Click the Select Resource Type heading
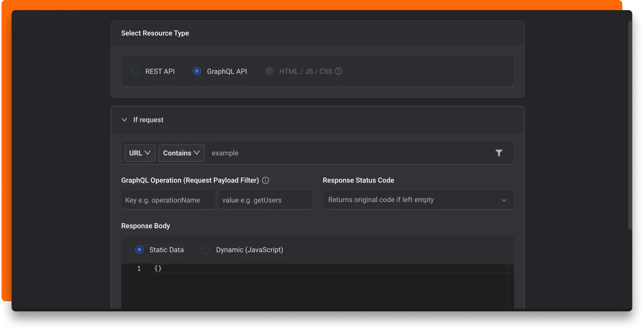This screenshot has height=330, width=644. (155, 33)
